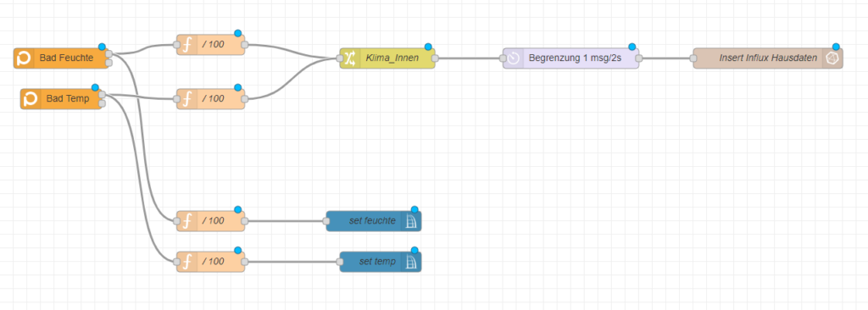Click the Klima_Innen join node shuffle icon
This screenshot has height=310, width=868.
[x=350, y=58]
